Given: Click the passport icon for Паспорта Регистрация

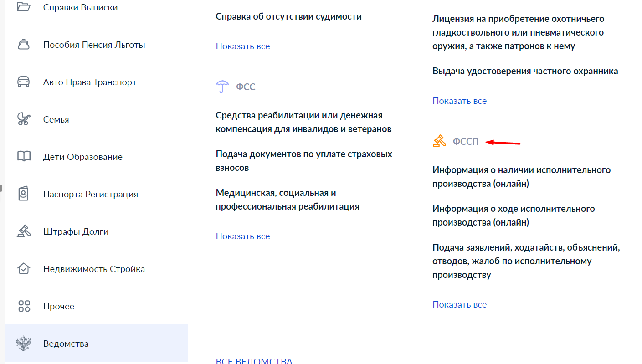Looking at the screenshot, I should (x=23, y=194).
